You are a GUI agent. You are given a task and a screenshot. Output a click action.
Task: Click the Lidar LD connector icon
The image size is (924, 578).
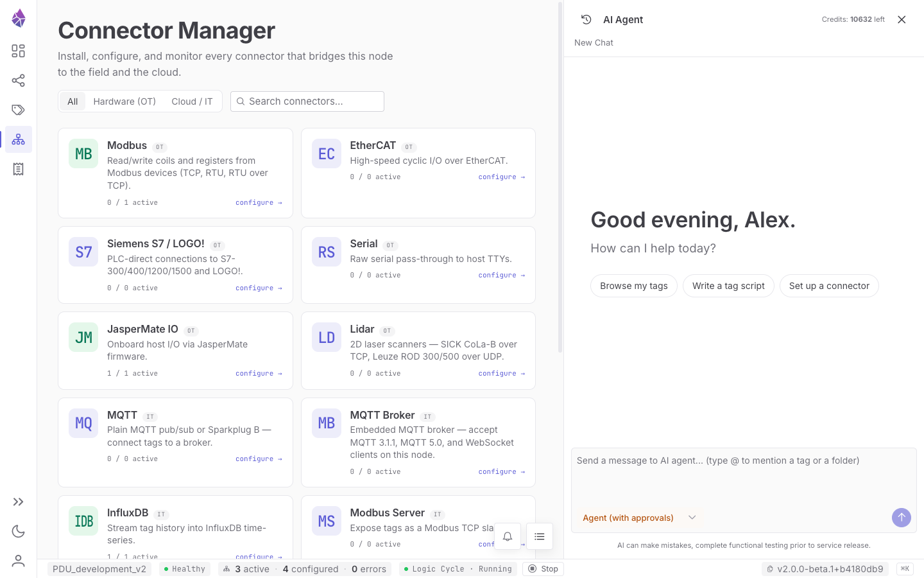click(327, 337)
